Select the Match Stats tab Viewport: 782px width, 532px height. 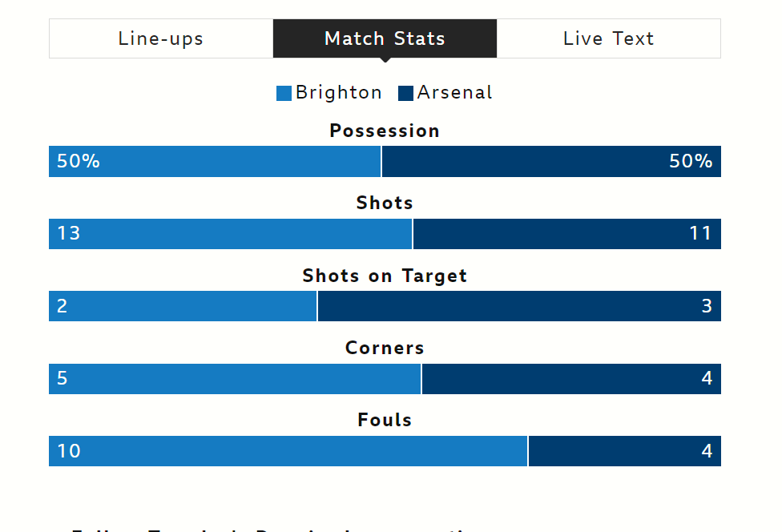(x=385, y=38)
